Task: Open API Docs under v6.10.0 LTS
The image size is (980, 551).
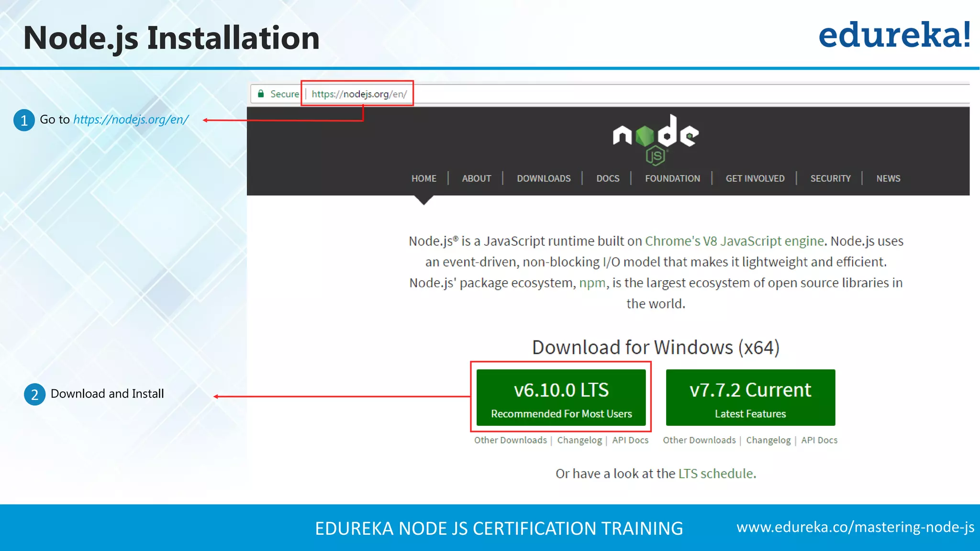Action: pyautogui.click(x=630, y=440)
